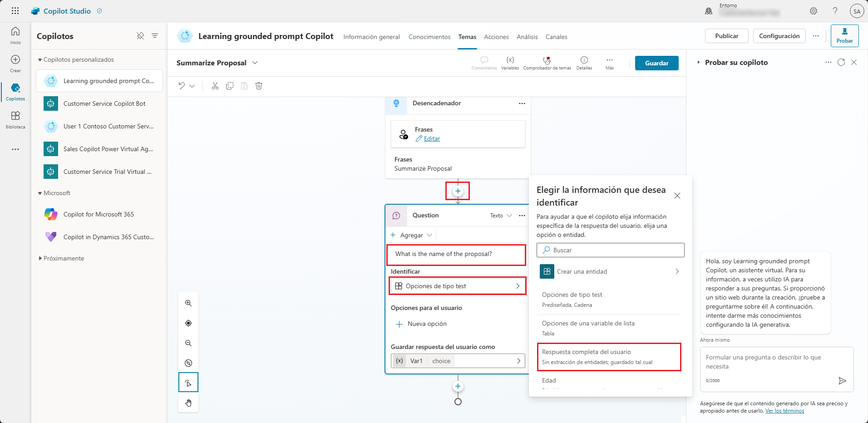
Task: Open the help question mark icon
Action: click(835, 11)
